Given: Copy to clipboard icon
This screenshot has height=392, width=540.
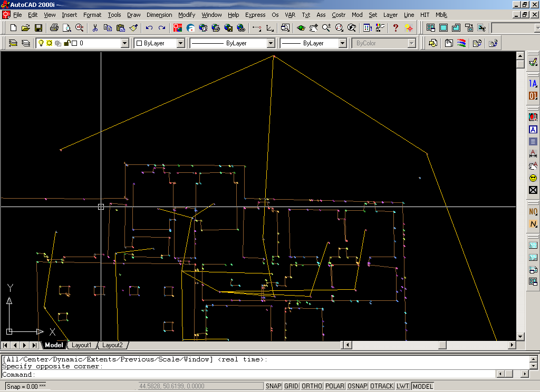Looking at the screenshot, I should pyautogui.click(x=108, y=28).
